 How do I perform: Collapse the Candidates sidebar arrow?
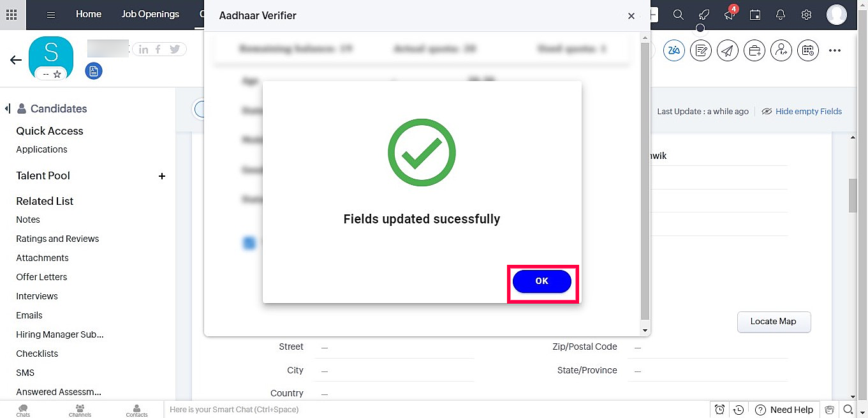[8, 108]
